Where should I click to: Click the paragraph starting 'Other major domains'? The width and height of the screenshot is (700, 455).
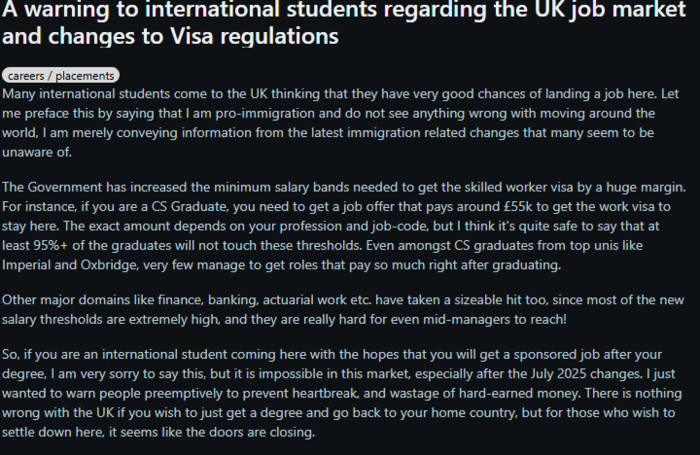click(343, 309)
